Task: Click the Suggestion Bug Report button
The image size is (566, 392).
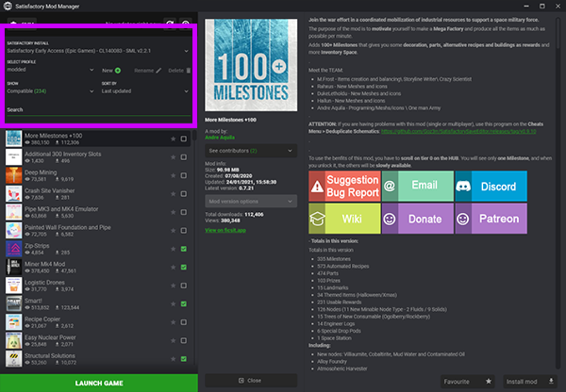Action: tap(345, 186)
